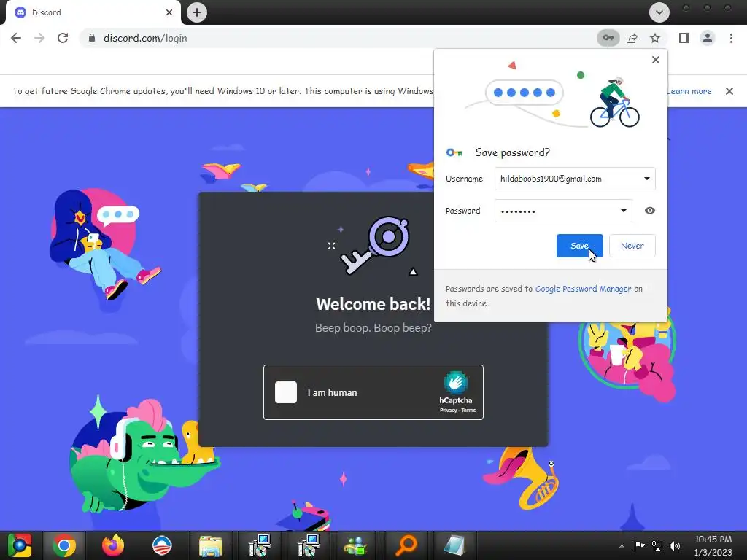Close the Discord tab
Viewport: 747px width, 560px height.
point(169,12)
